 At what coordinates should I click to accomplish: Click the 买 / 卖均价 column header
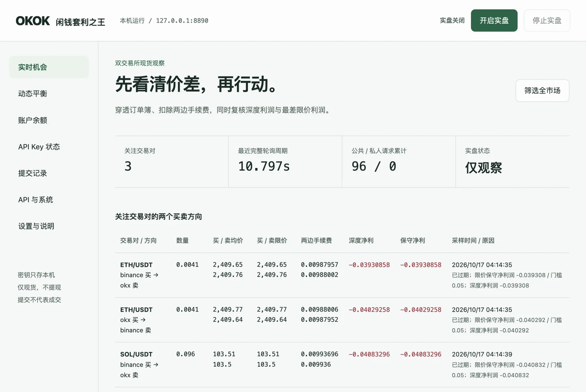tap(228, 241)
